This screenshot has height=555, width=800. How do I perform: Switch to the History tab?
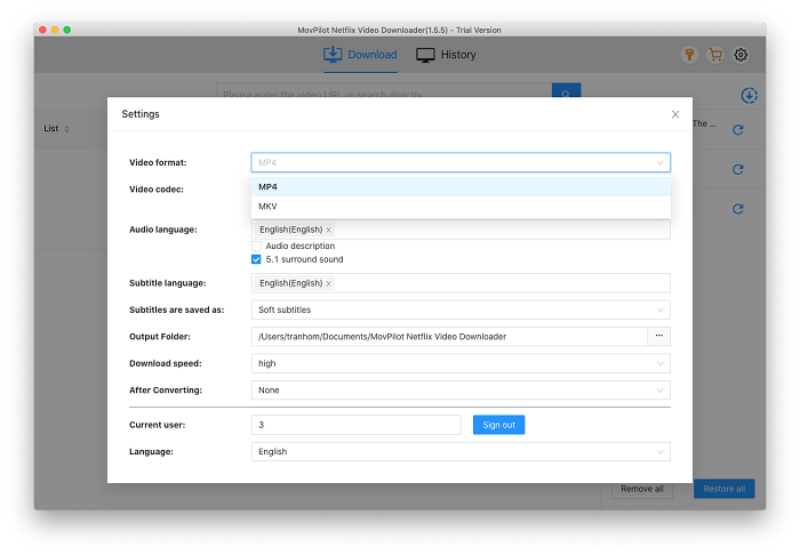click(x=446, y=55)
